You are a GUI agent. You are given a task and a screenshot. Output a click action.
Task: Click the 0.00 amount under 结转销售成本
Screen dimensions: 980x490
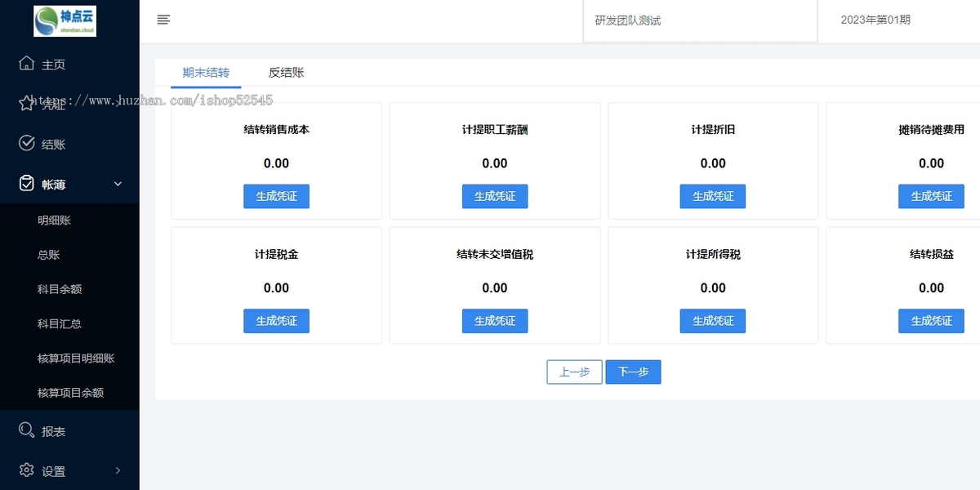coord(276,163)
